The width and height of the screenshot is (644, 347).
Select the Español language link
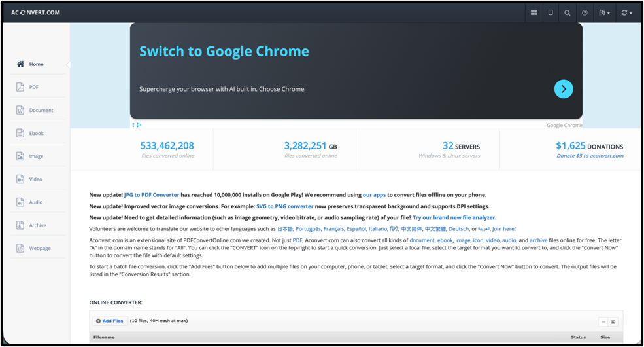pos(356,229)
